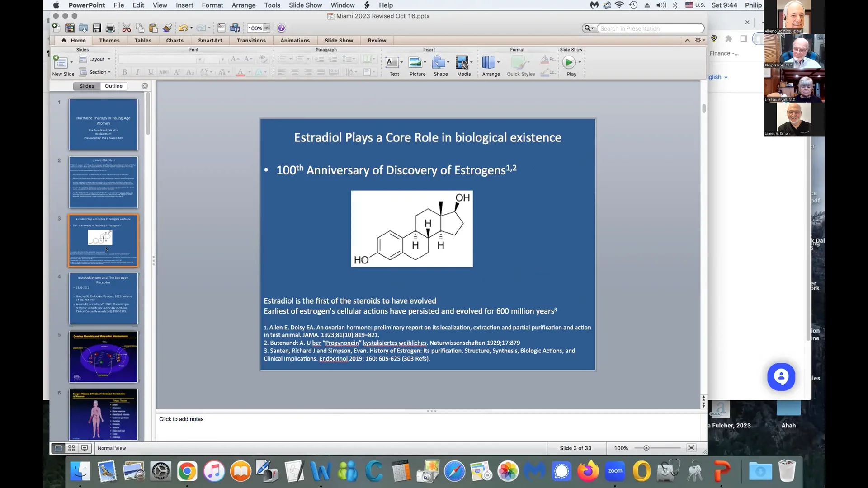Click the estradiol molecule image on slide
Image resolution: width=868 pixels, height=488 pixels.
(x=412, y=229)
